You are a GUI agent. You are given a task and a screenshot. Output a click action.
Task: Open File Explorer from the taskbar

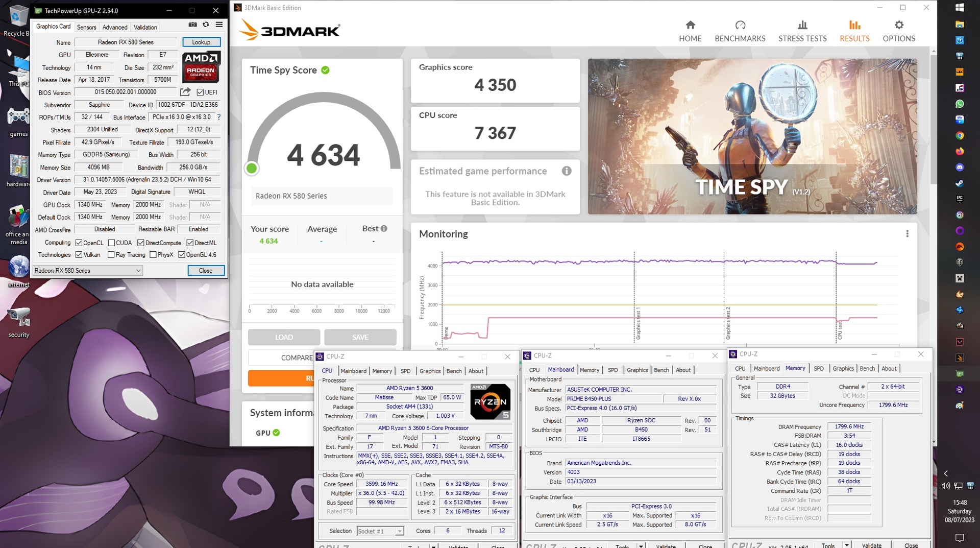coord(960,24)
